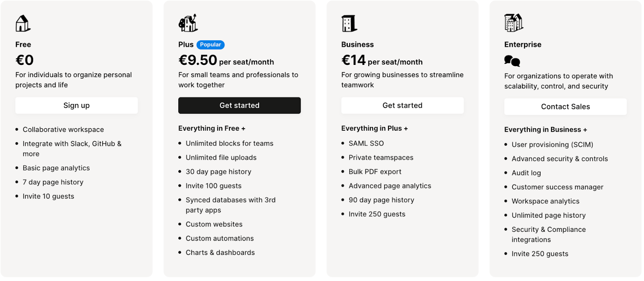Click the Custom automations feature item

click(x=219, y=238)
